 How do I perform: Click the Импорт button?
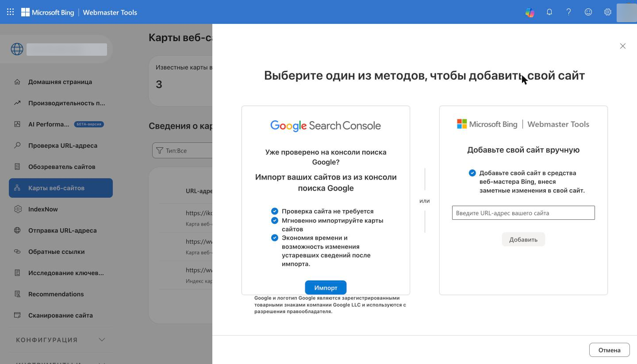326,287
